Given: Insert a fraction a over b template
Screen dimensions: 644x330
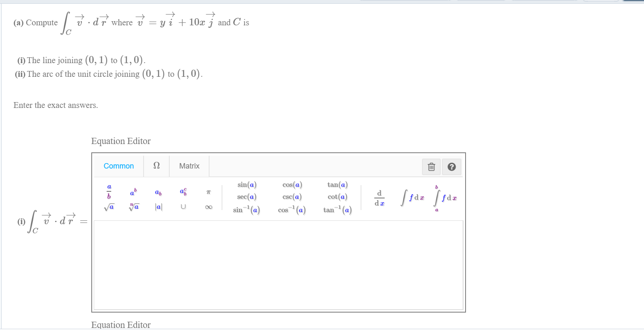Looking at the screenshot, I should click(109, 192).
